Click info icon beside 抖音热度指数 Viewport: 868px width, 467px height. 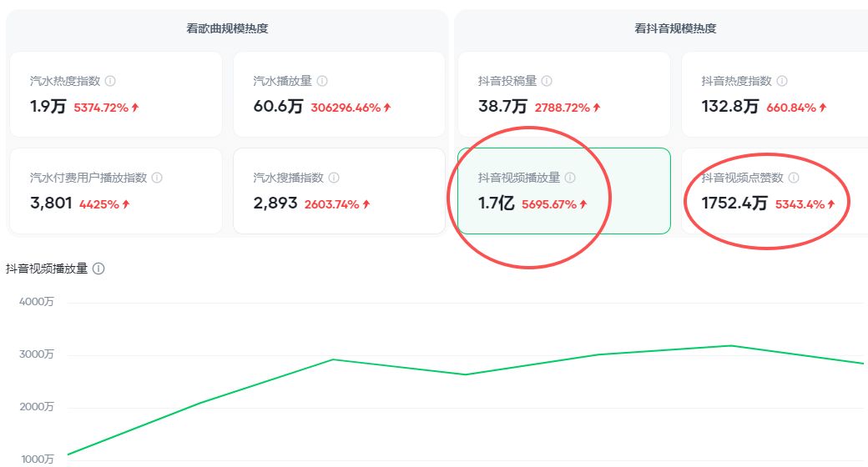pyautogui.click(x=782, y=81)
